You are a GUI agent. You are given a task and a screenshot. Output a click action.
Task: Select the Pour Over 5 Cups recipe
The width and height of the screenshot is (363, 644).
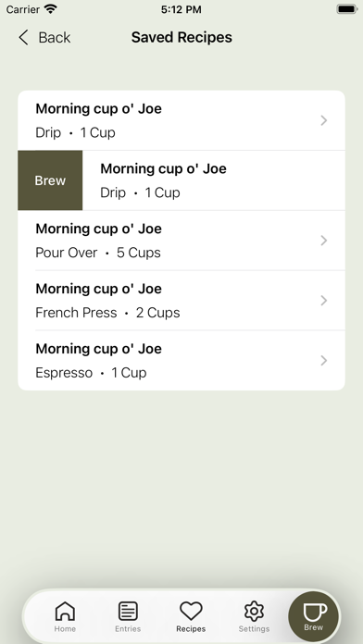[181, 241]
